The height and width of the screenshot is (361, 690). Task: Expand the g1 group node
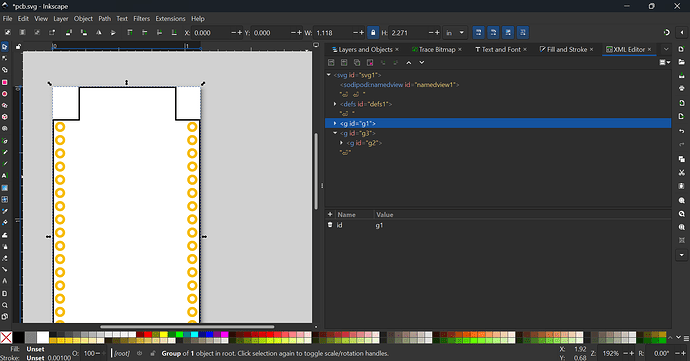point(335,123)
